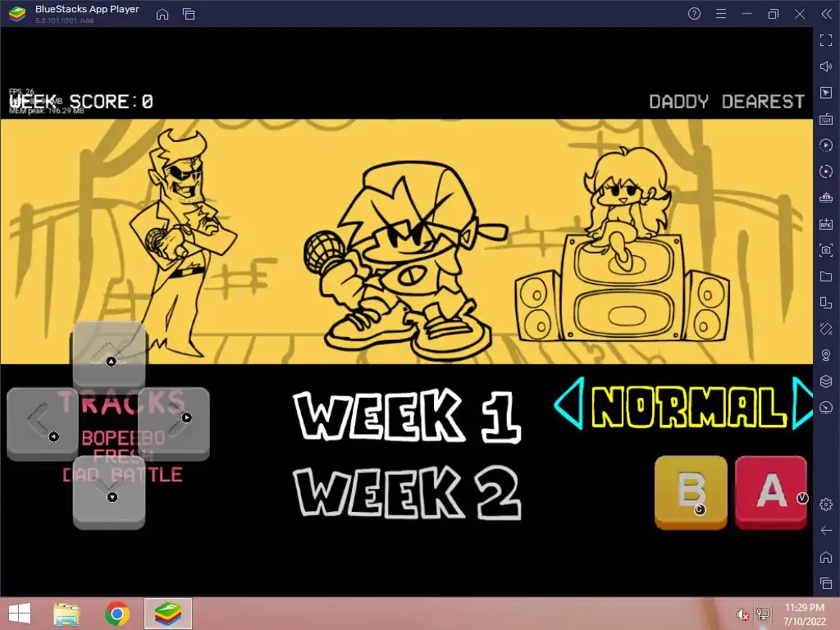
Task: Select WEEK 2 in the story menu
Action: click(x=408, y=492)
